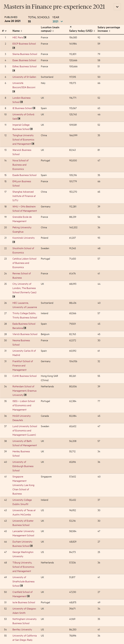Click the profile icon beside Durham University Business School
Image resolution: width=124 pixels, height=644 pixels.
[x=31, y=546]
